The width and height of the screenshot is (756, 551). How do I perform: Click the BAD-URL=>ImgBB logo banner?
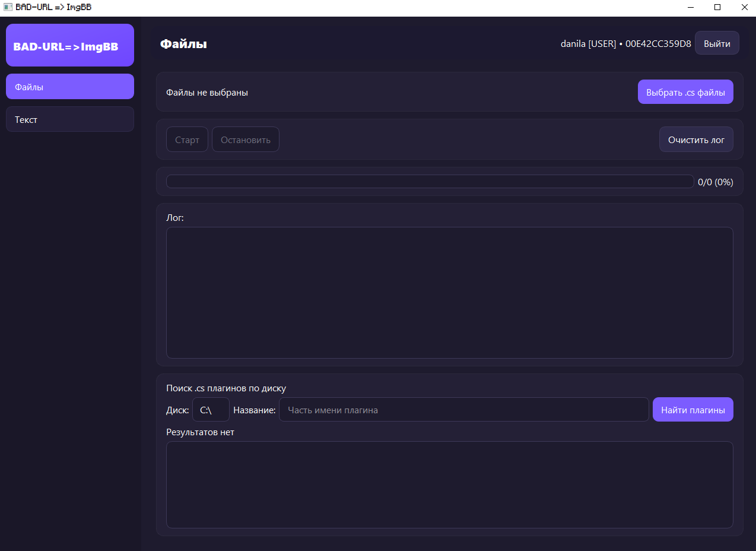(x=70, y=46)
